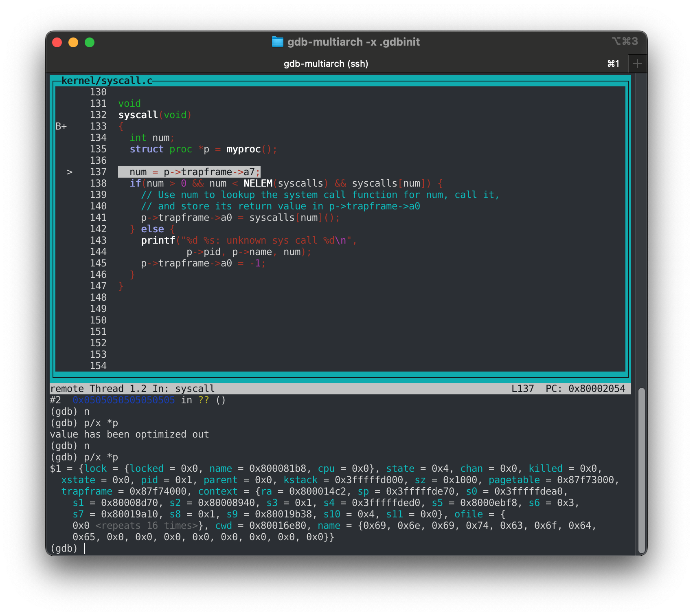
Task: Click the "+" icon to open a new tab
Action: pyautogui.click(x=637, y=63)
